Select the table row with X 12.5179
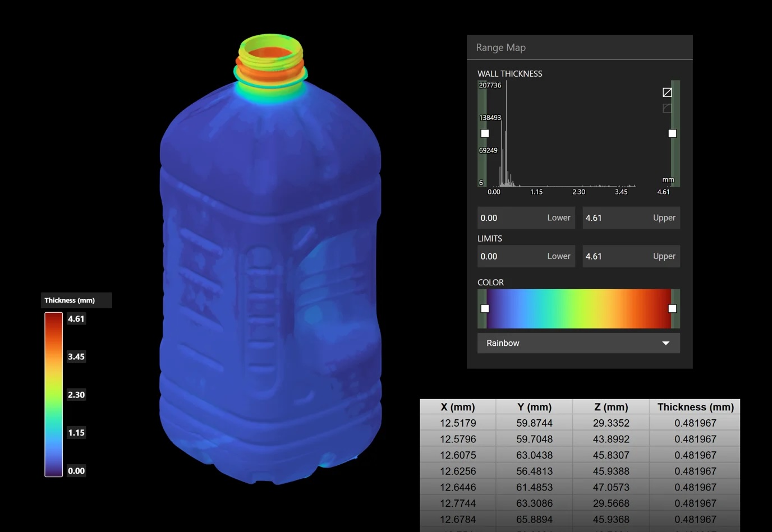Image resolution: width=772 pixels, height=532 pixels. pos(580,423)
